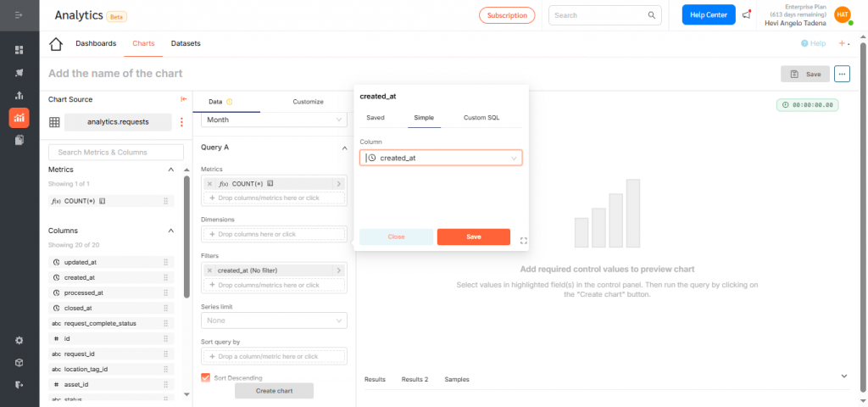The height and width of the screenshot is (407, 868).
Task: Switch to the Custom SQL tab
Action: (481, 118)
